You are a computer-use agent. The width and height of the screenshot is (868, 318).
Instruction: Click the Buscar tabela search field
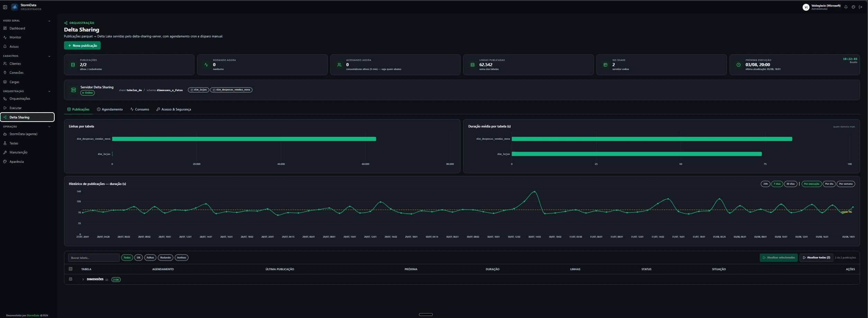coord(94,258)
